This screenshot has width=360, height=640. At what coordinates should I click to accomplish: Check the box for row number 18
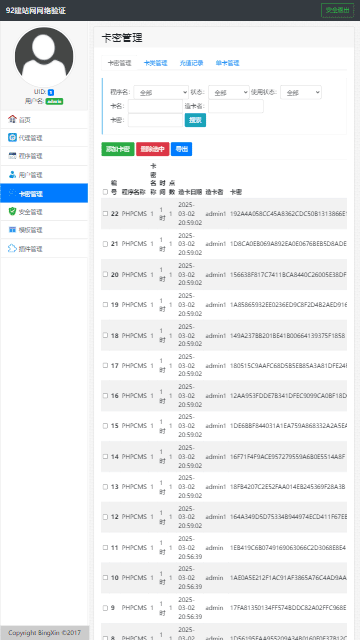point(105,335)
